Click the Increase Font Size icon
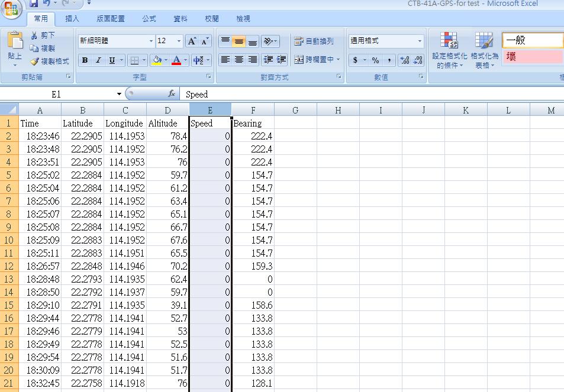This screenshot has width=564, height=392. (192, 41)
